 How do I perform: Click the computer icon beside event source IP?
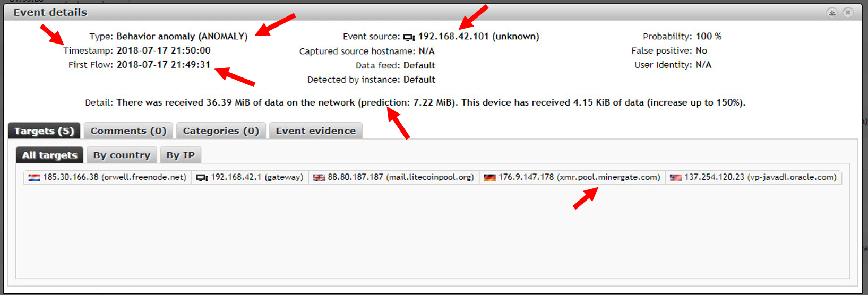click(x=409, y=37)
